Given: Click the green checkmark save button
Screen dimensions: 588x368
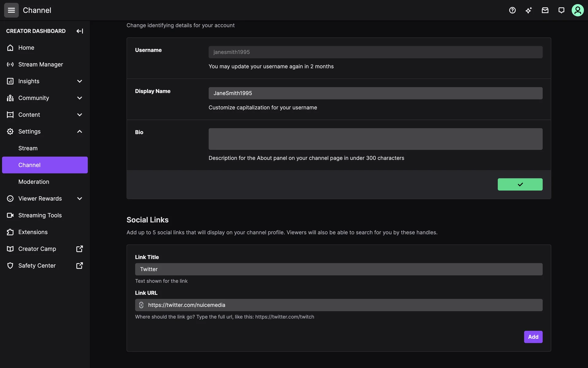Looking at the screenshot, I should point(520,184).
